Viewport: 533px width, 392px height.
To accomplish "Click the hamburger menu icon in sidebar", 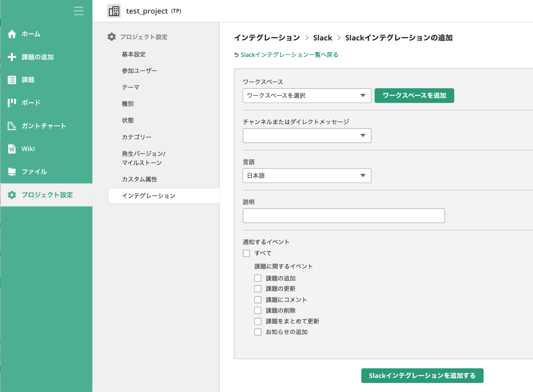I will (78, 11).
